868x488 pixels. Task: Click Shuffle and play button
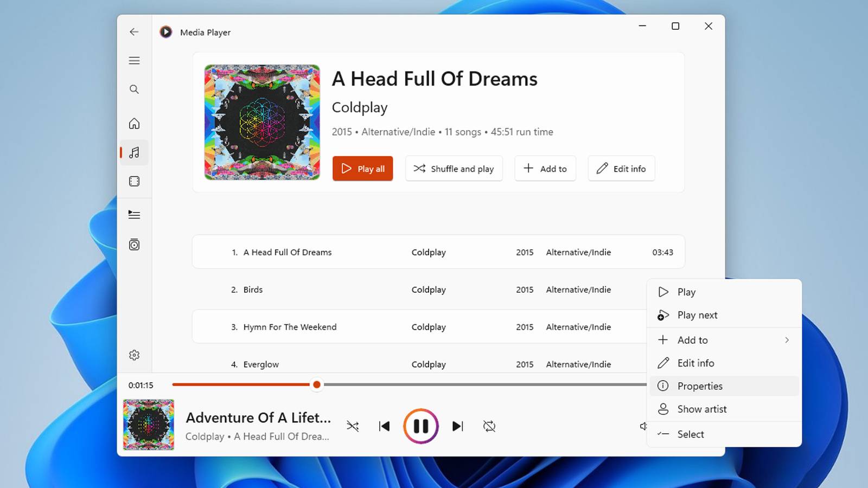(x=454, y=169)
